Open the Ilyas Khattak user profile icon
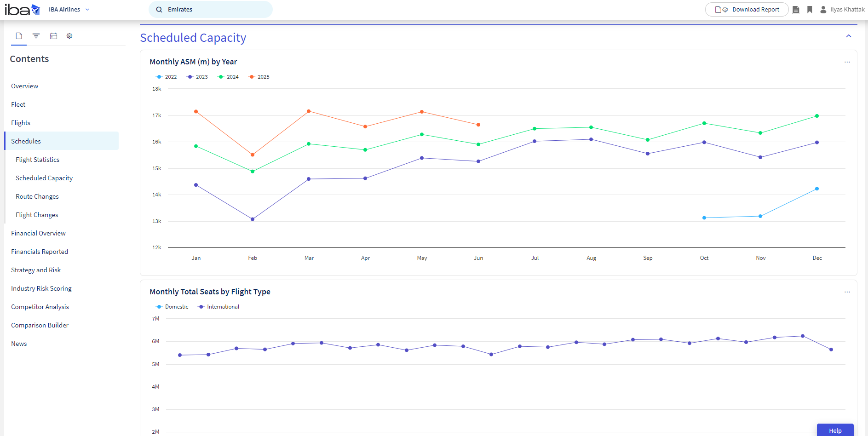The width and height of the screenshot is (868, 436). pyautogui.click(x=823, y=10)
